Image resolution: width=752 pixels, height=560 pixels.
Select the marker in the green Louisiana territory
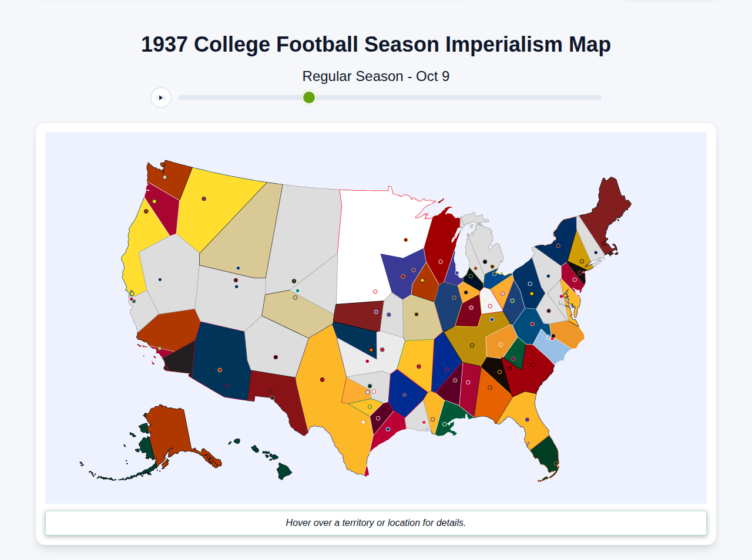coord(445,424)
